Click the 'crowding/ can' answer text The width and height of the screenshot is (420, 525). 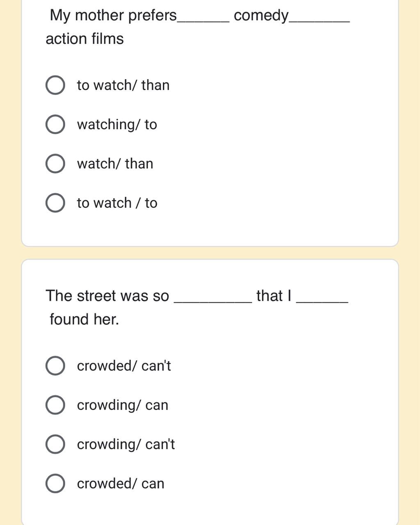click(x=123, y=405)
